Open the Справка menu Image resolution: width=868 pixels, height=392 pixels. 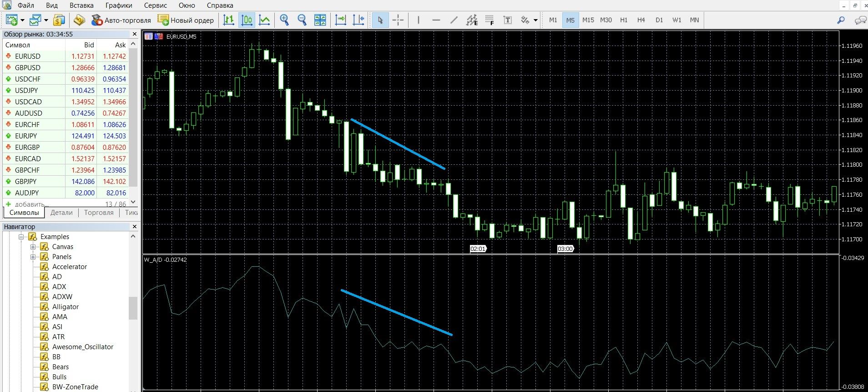[220, 5]
